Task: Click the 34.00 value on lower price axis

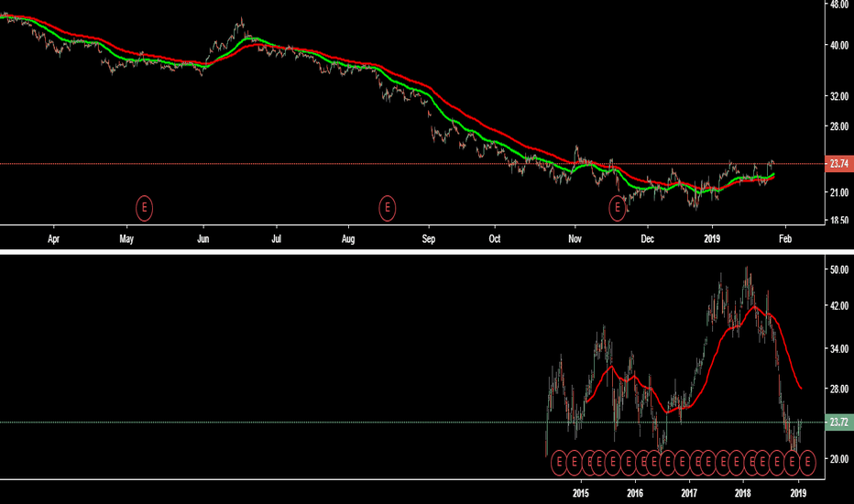Action: click(x=839, y=349)
